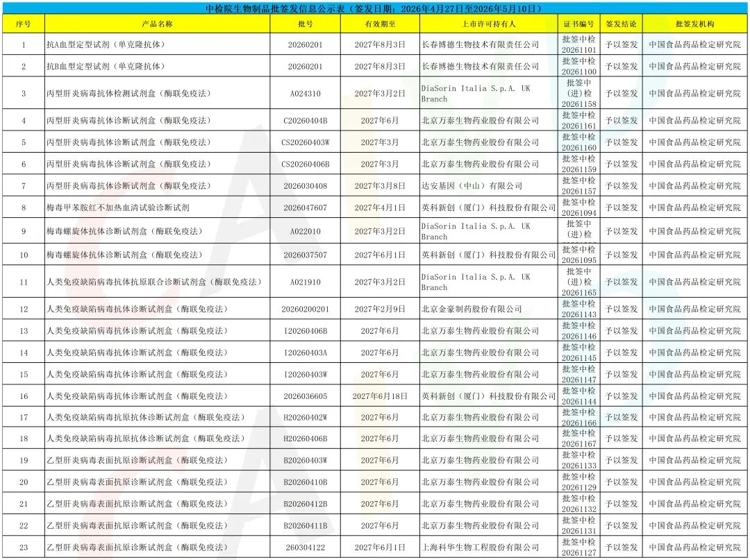Click holder 北京金豪制药股份有限公司

472,309
